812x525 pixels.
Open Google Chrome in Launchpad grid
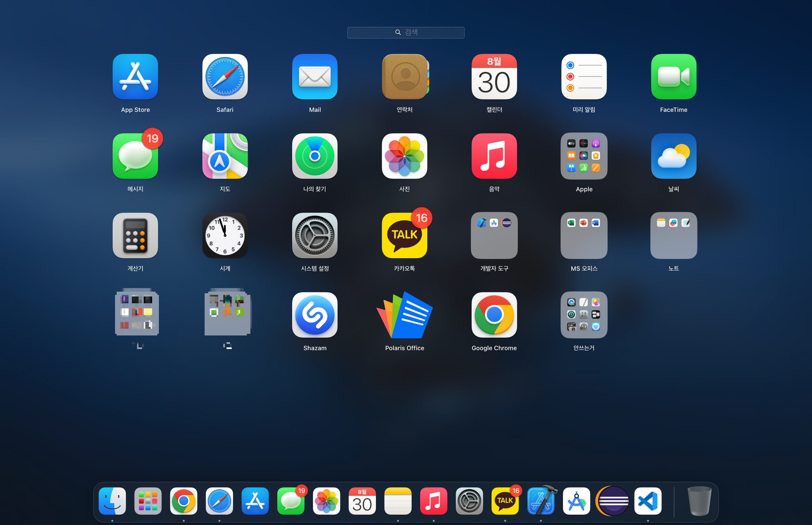(x=494, y=315)
